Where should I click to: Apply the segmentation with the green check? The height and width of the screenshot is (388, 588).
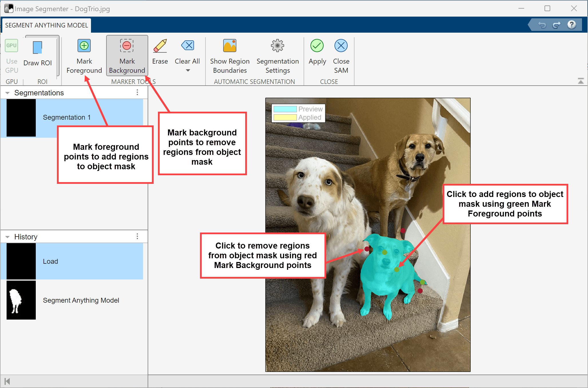pos(317,46)
